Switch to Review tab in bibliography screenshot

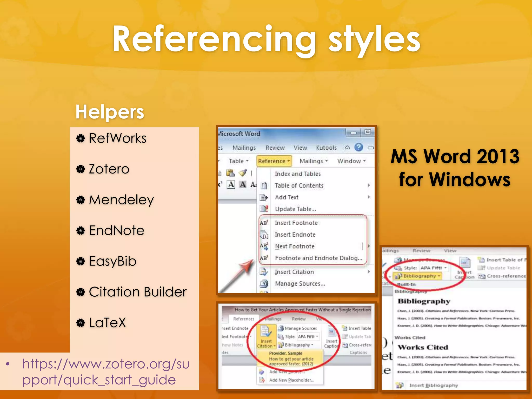tap(421, 251)
